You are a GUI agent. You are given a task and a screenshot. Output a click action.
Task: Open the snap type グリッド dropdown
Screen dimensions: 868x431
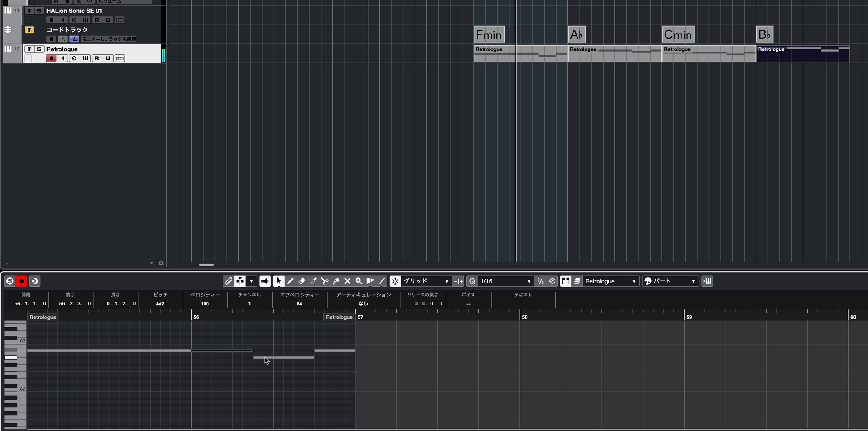pos(426,281)
